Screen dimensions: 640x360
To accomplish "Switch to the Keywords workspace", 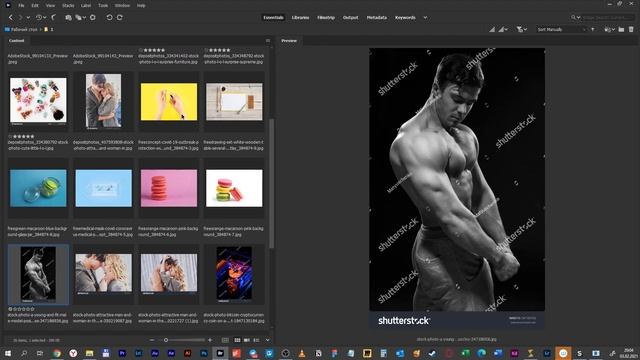I will coord(405,18).
